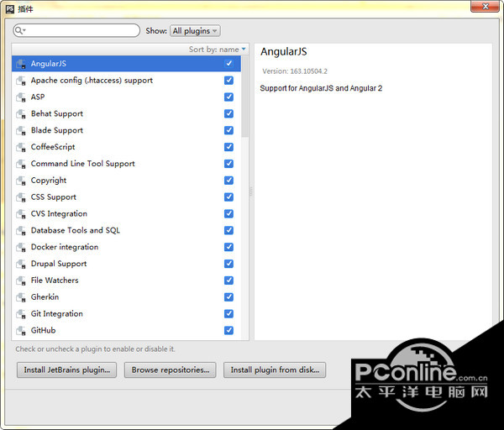Open Browse repositories dialog

[x=171, y=370]
